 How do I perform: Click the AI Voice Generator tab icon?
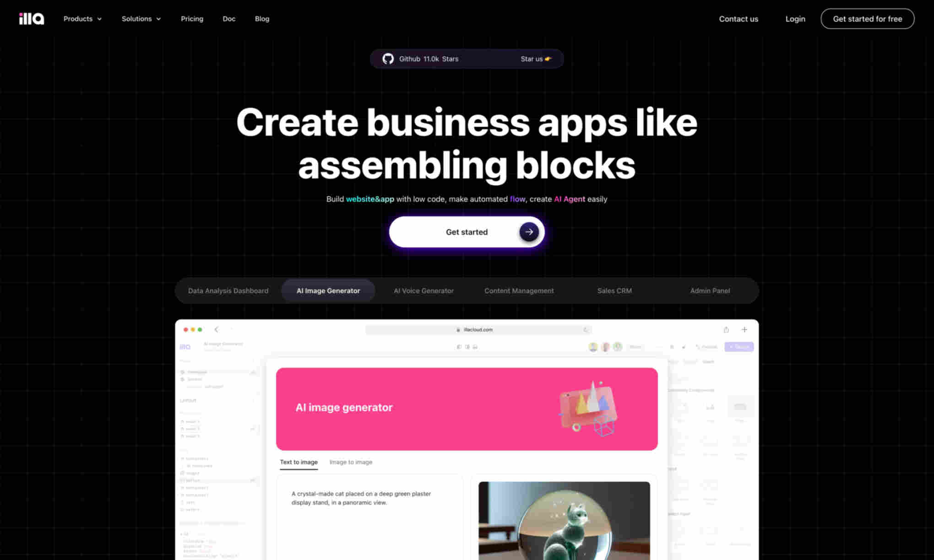tap(422, 290)
